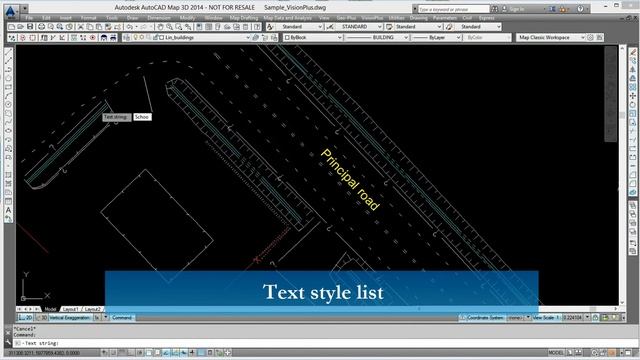Click the Autodesk Exchange X icon

pyautogui.click(x=552, y=9)
